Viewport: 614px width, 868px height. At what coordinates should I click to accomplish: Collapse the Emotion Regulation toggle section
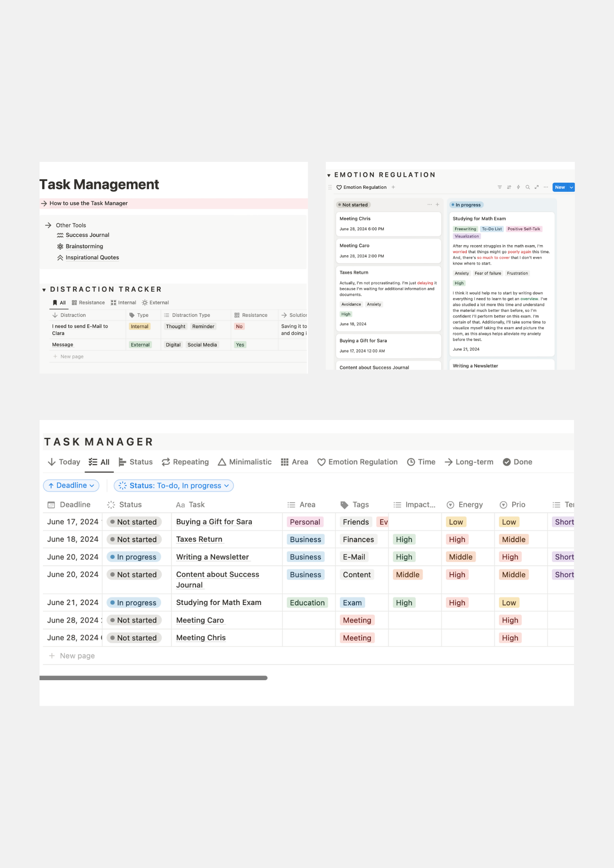(x=329, y=175)
